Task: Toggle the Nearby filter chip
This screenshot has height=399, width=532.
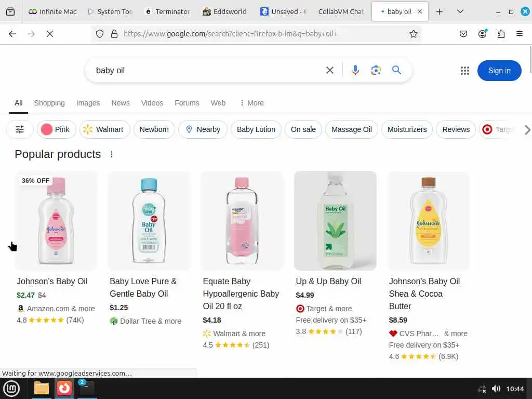Action: 203,129
